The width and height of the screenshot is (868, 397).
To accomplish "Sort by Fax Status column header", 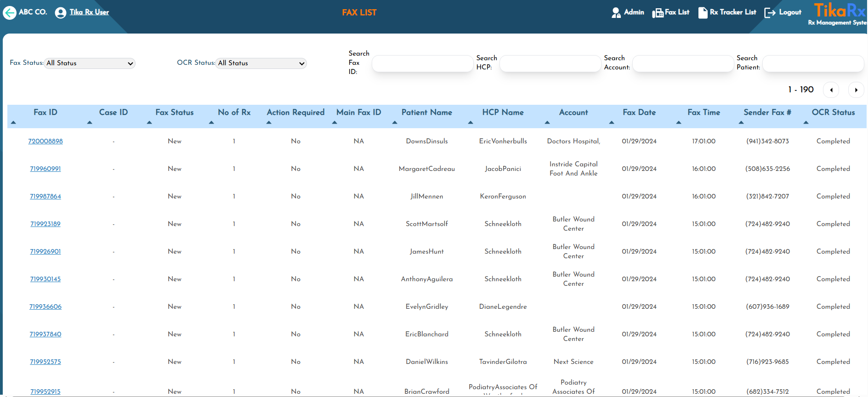I will 175,112.
